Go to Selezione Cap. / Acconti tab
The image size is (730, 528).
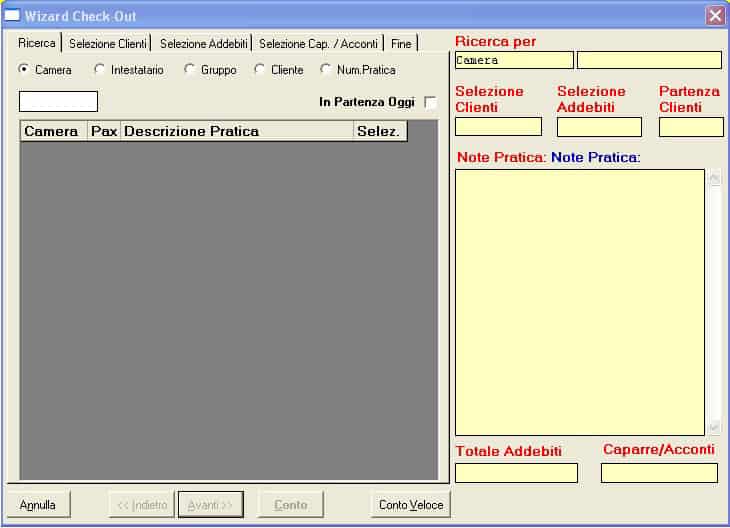click(318, 43)
